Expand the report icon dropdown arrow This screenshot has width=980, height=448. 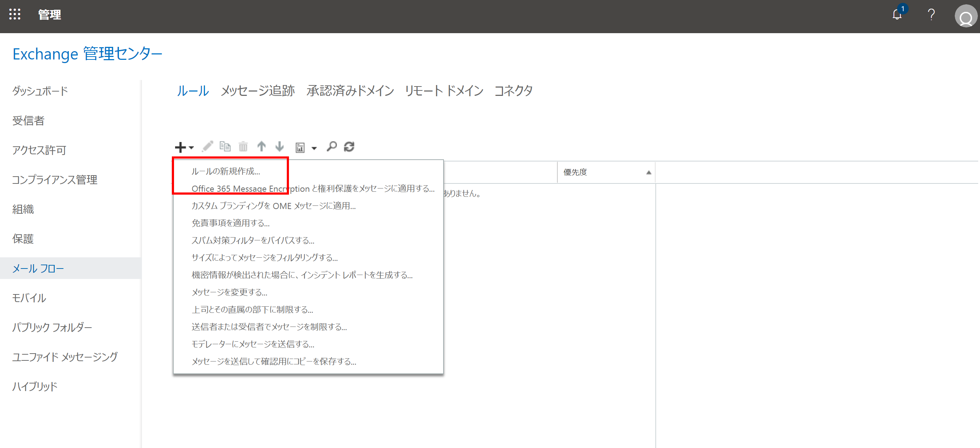pos(314,148)
